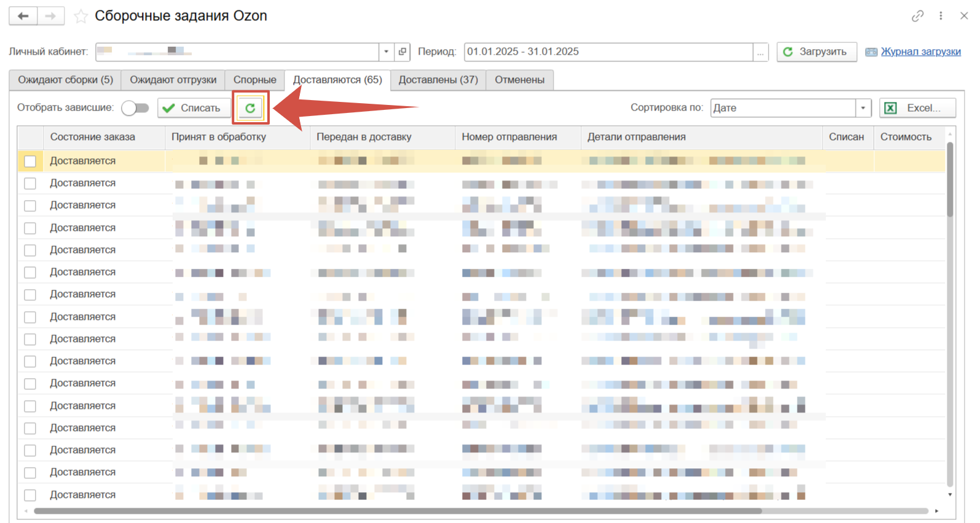Tick the checkbox in the second Доставляется row
This screenshot has height=523, width=980.
click(x=30, y=184)
